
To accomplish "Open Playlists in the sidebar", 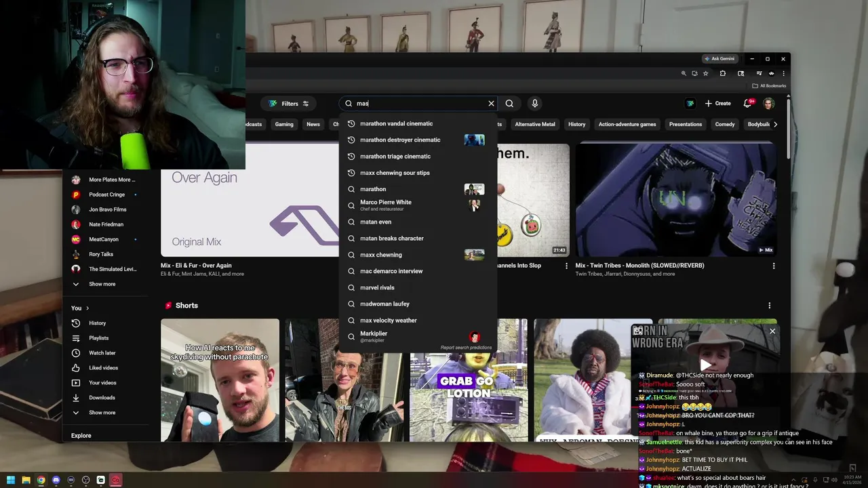I will (105, 338).
